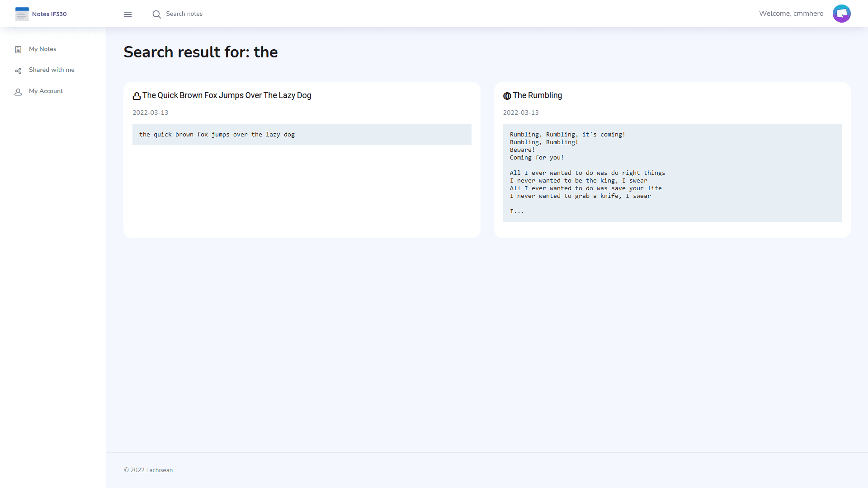Click the Notes IF330 logo icon
This screenshot has height=488, width=868.
(21, 14)
